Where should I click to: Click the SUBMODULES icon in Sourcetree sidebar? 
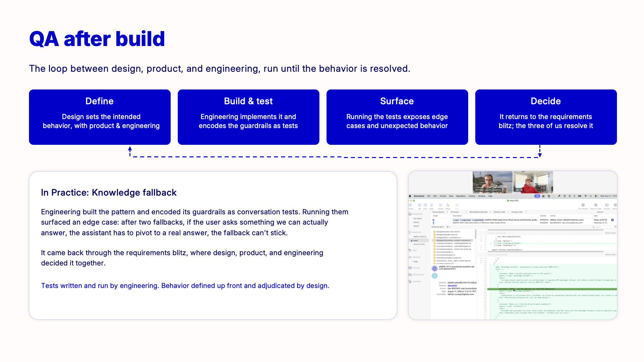[410, 274]
